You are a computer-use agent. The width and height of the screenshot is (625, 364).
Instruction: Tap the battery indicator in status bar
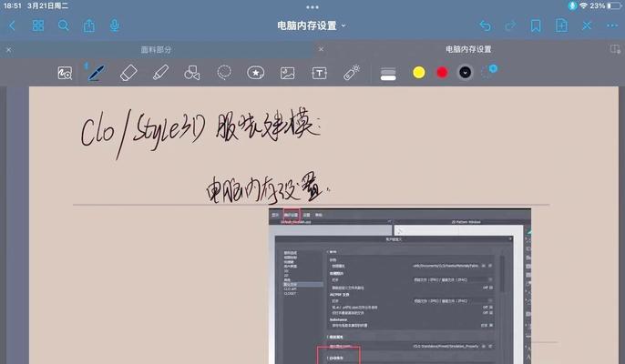coord(615,6)
